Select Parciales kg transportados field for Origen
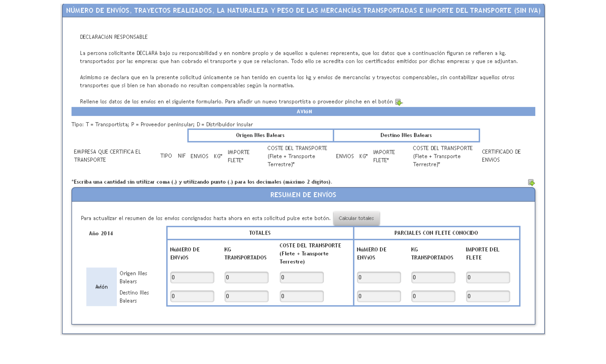Image resolution: width=606 pixels, height=364 pixels. point(433,277)
